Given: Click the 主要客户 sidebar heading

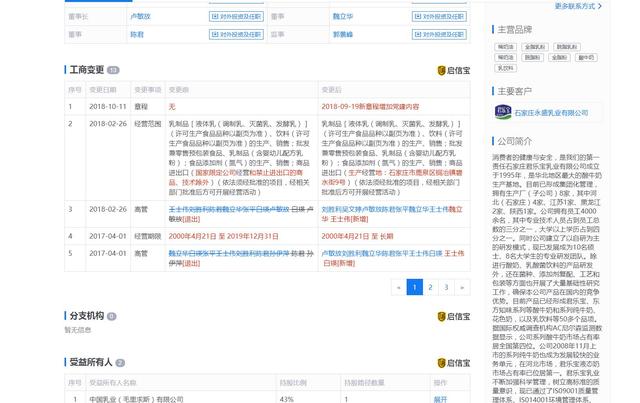Looking at the screenshot, I should tap(514, 91).
